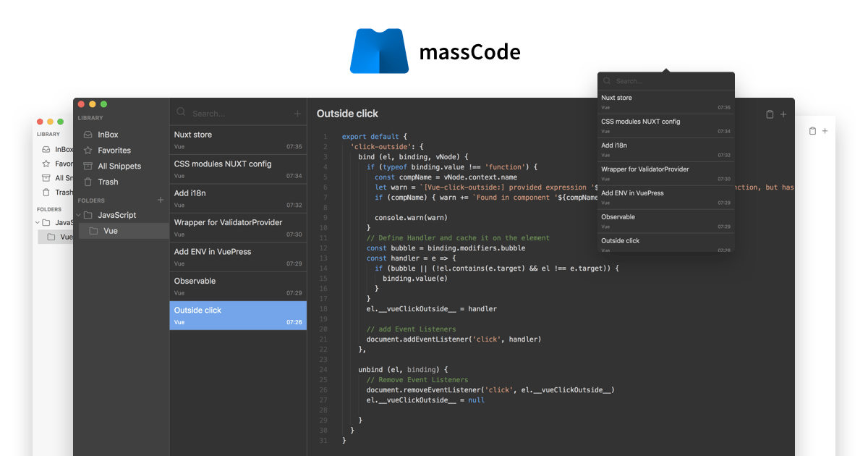Add a fragment with the dark editor plus icon

783,114
